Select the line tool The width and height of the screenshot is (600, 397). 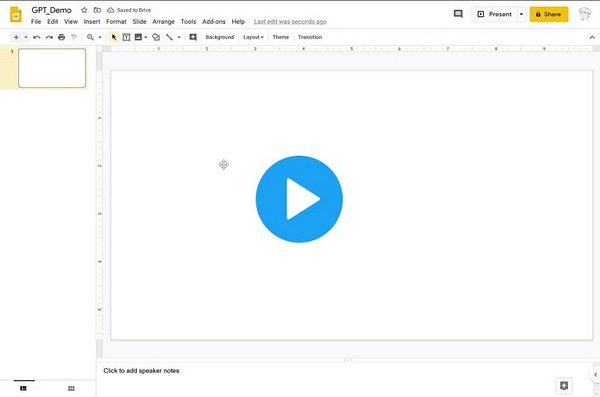pyautogui.click(x=169, y=37)
